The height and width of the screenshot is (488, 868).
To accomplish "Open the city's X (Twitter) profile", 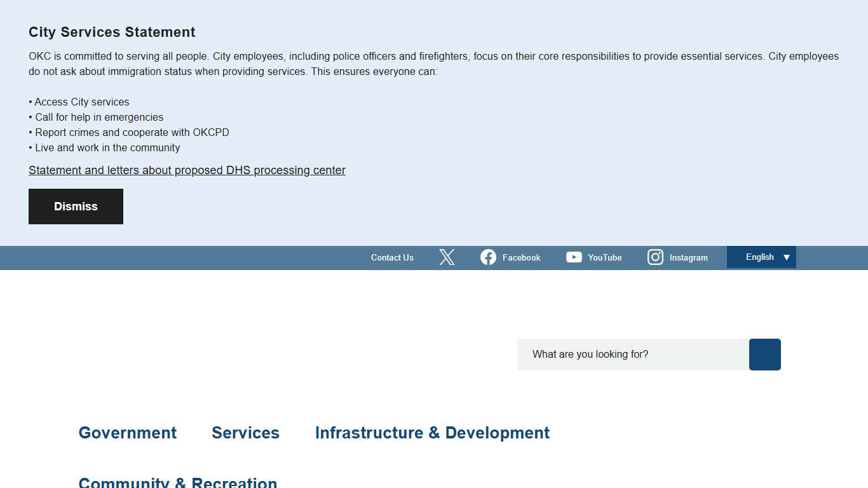I will (447, 257).
